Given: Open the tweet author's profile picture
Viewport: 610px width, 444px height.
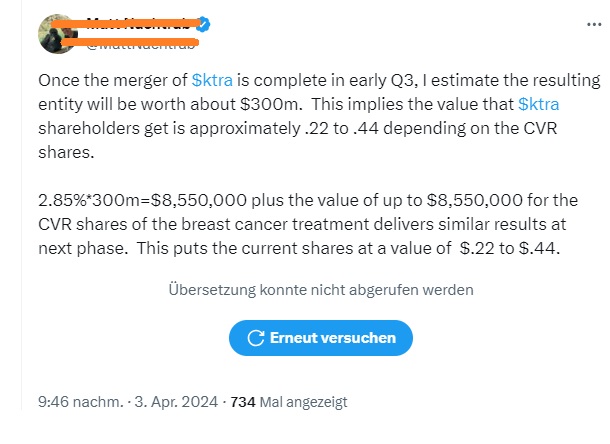Looking at the screenshot, I should (x=59, y=36).
